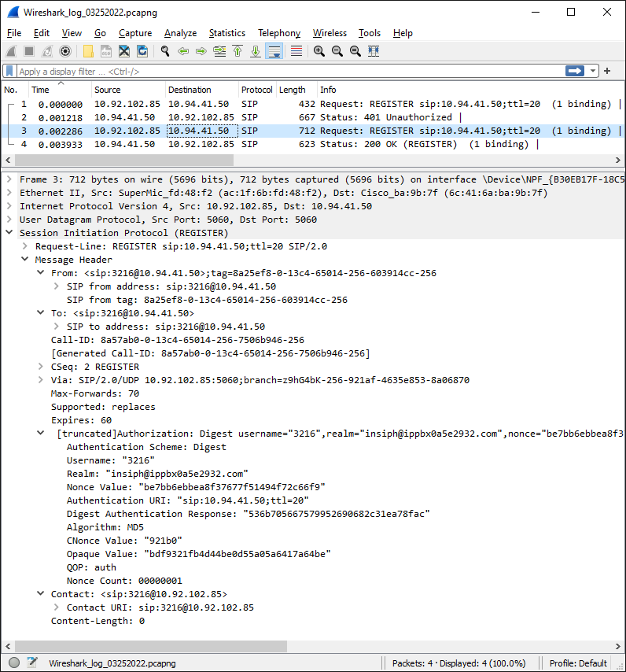
Task: Open the display filter history dropdown
Action: click(593, 71)
